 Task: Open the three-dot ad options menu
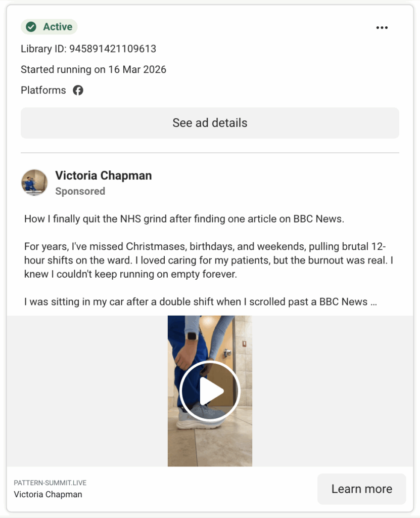click(x=382, y=28)
